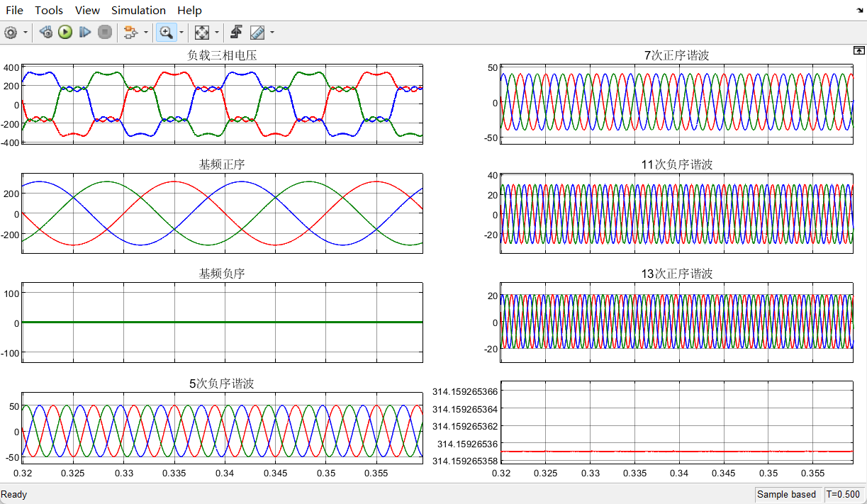
Task: Click the cursor measurements ruler icon
Action: coord(257,32)
